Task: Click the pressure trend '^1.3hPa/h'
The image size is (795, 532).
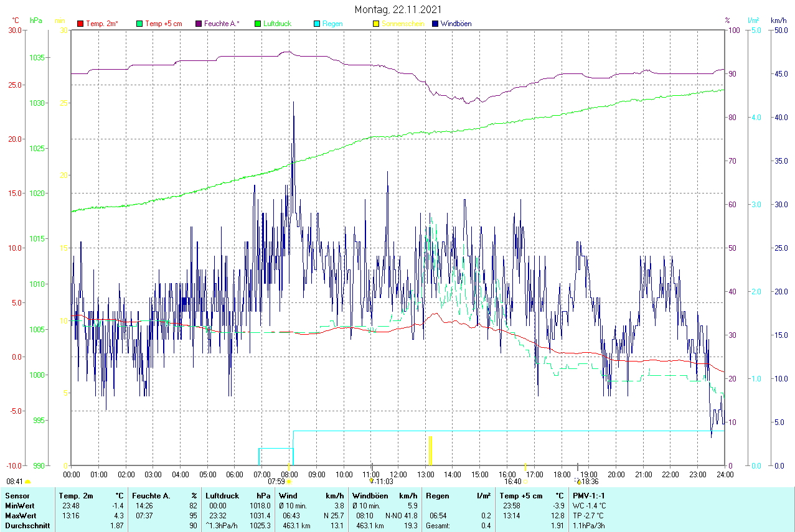Action: click(x=223, y=526)
